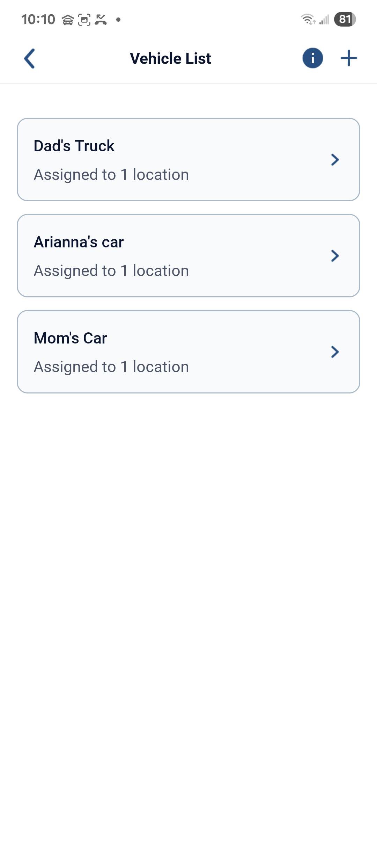Add a new vehicle with plus icon
This screenshot has width=377, height=868.
[349, 58]
